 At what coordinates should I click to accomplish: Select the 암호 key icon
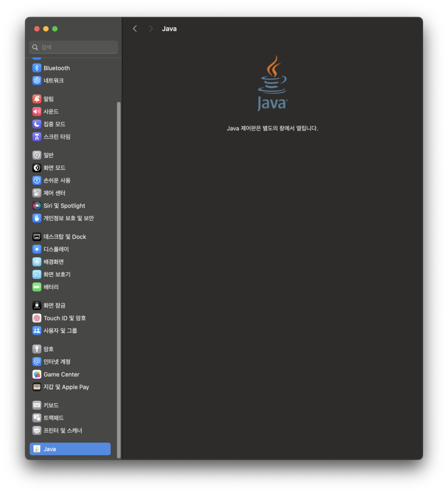click(37, 349)
